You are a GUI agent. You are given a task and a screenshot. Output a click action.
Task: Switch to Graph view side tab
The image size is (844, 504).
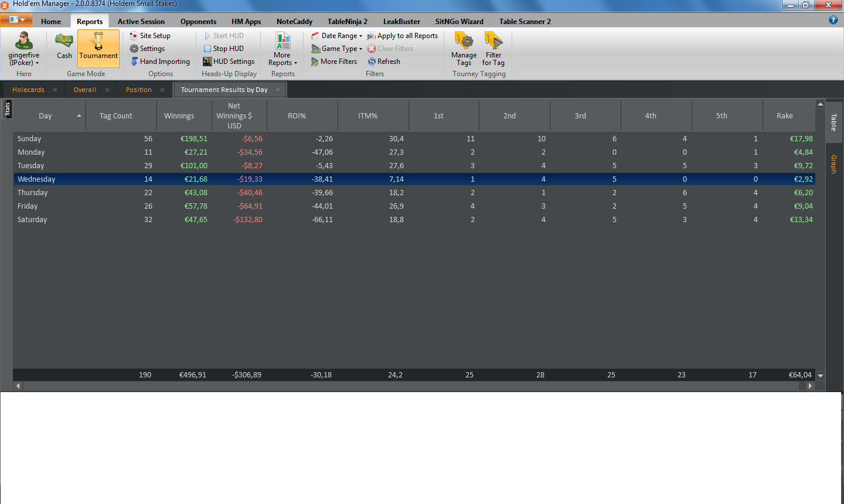click(x=833, y=164)
